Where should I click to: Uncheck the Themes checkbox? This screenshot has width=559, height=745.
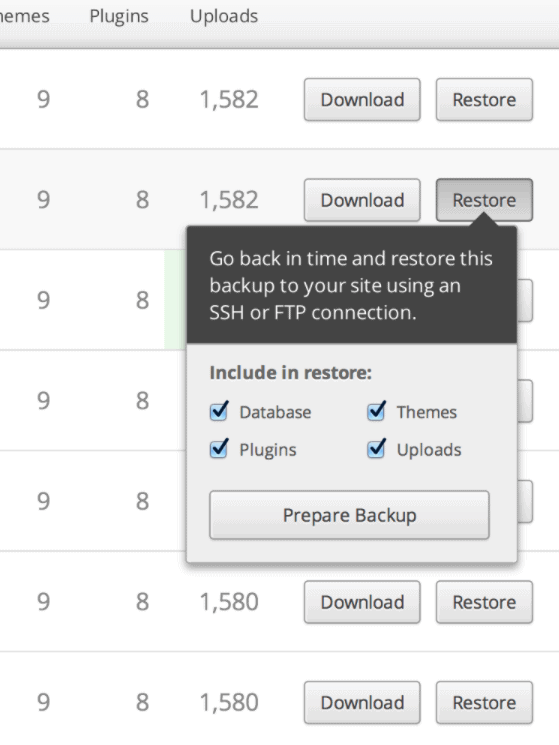(x=376, y=412)
